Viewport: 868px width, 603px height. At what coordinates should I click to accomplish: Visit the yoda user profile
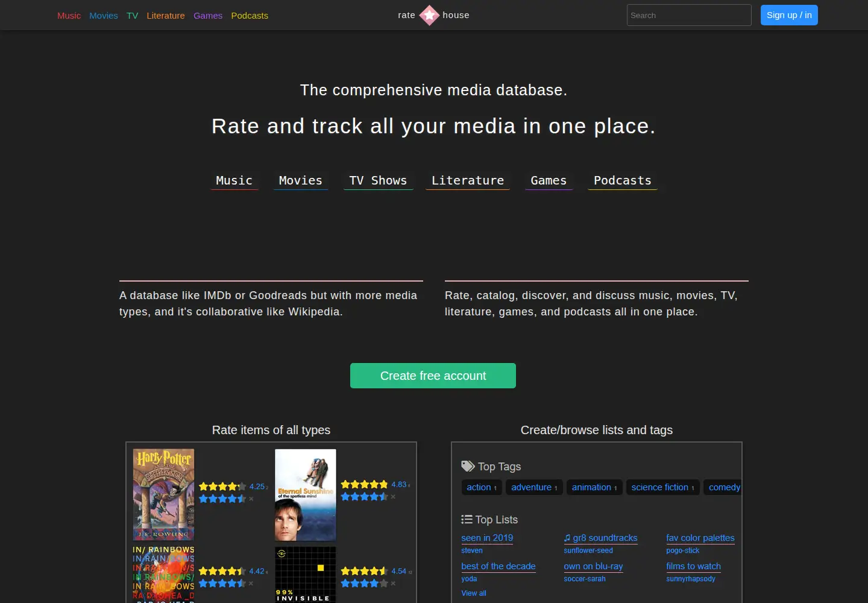tap(469, 579)
